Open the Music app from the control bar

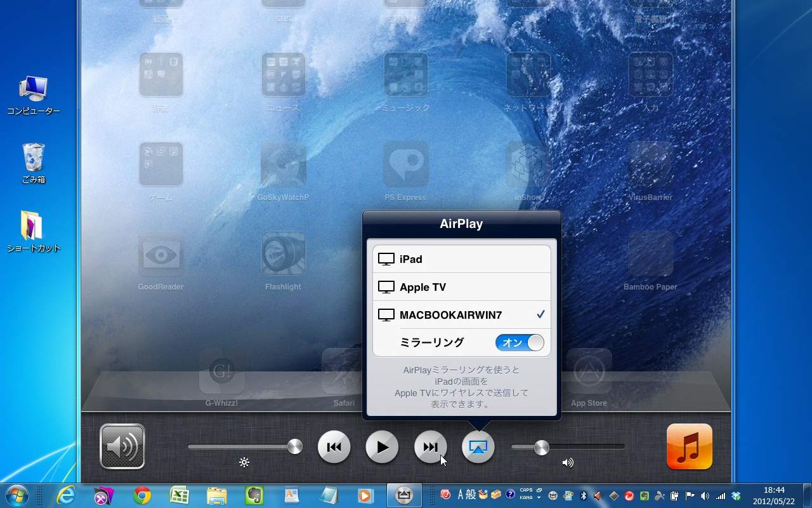click(x=689, y=446)
